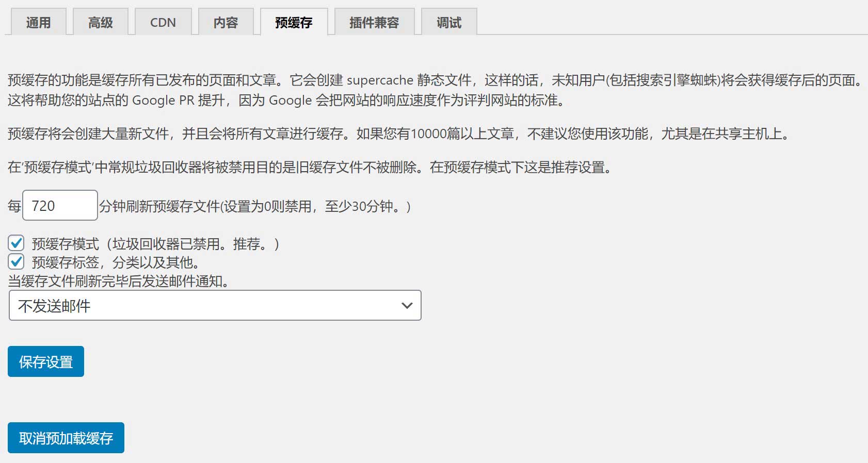Click the chevron arrow on email dropdown
The image size is (868, 463).
[x=407, y=306]
